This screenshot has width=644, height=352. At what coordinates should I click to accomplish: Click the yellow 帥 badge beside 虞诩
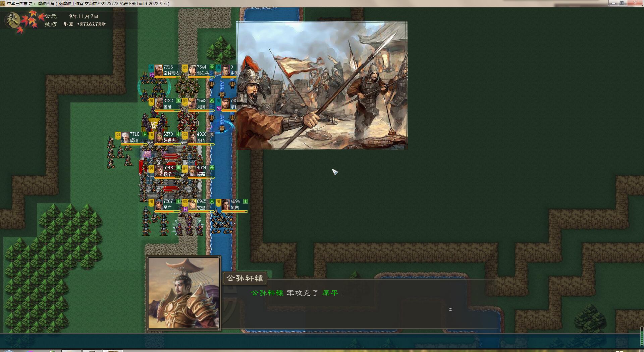(x=118, y=135)
